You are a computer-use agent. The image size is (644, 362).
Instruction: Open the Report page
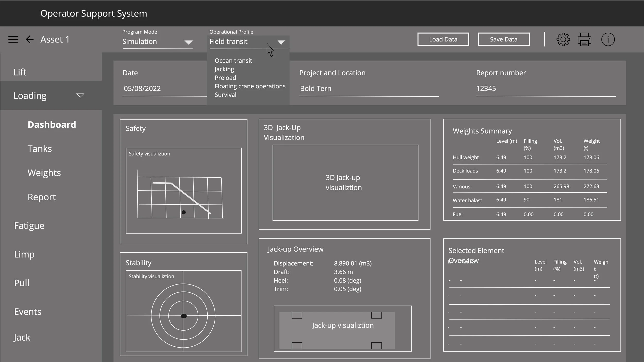pyautogui.click(x=41, y=197)
